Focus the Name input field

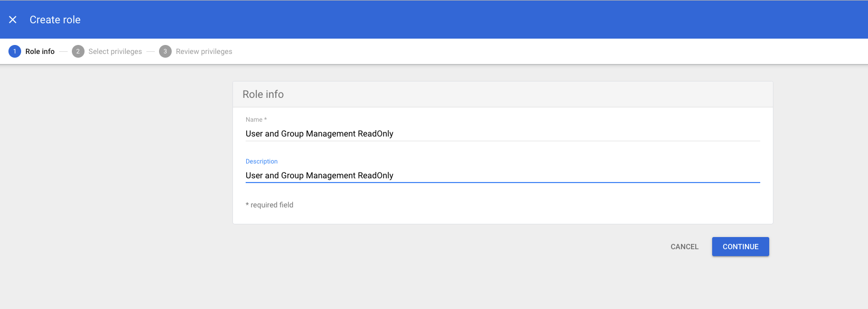pos(502,134)
